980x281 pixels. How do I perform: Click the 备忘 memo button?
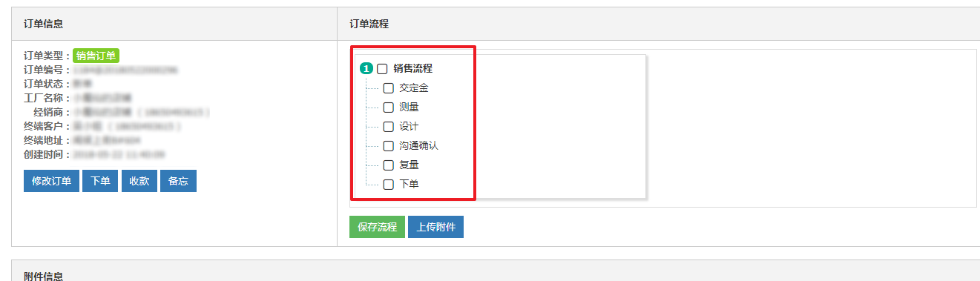coord(178,182)
